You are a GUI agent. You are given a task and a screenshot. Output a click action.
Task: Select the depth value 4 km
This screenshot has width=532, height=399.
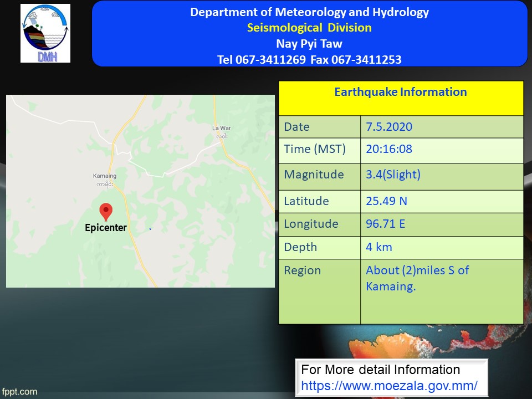coord(378,247)
